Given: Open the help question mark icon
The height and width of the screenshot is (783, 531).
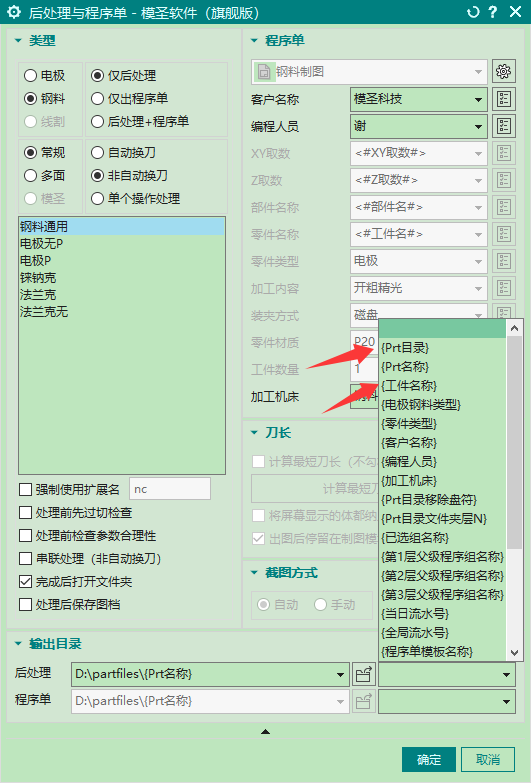Looking at the screenshot, I should point(493,12).
